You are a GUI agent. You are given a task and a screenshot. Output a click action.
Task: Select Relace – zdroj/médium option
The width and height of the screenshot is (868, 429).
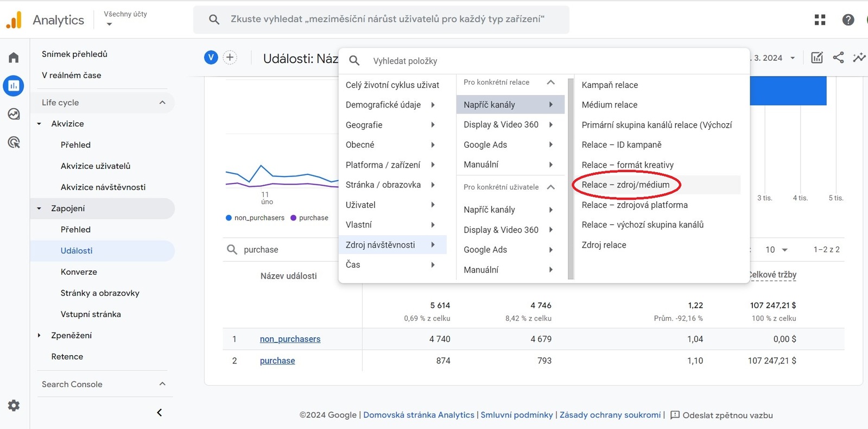(x=625, y=185)
